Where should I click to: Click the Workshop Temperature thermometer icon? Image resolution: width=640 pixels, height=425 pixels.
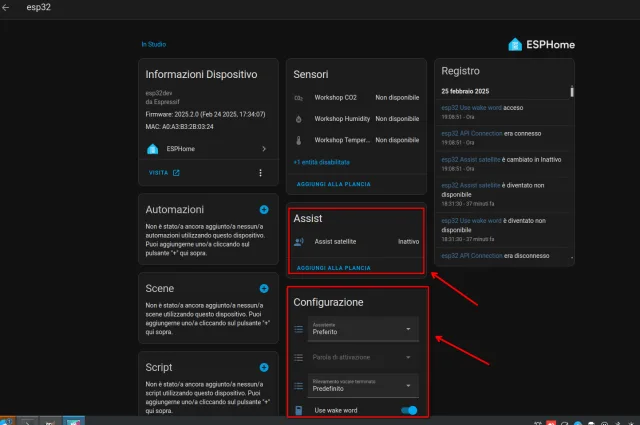[x=298, y=140]
